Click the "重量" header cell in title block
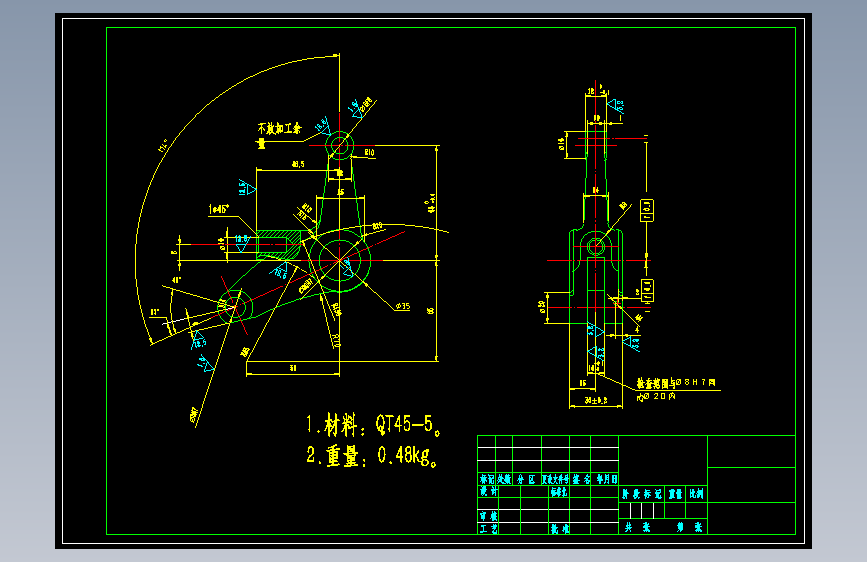 tap(675, 494)
